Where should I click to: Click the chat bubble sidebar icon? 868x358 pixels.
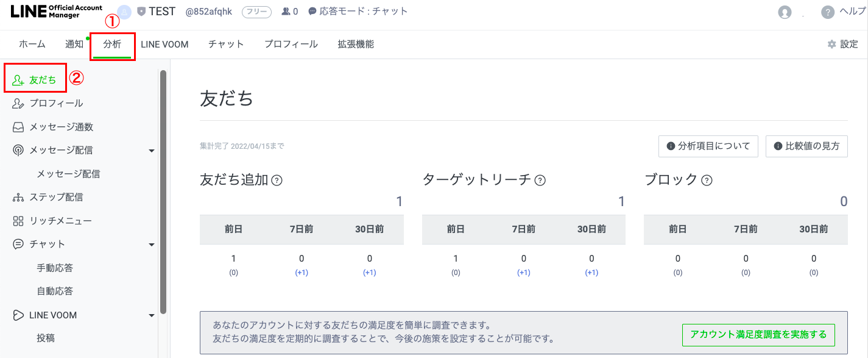[18, 244]
